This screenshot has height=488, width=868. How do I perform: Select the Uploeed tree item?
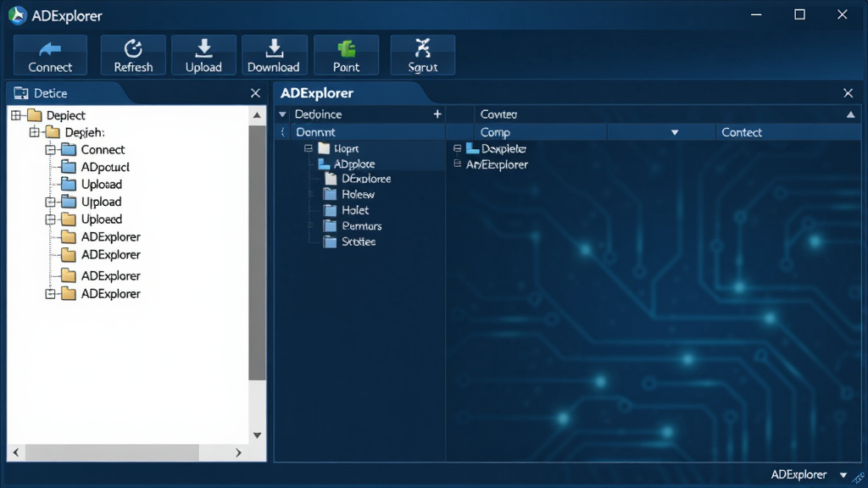click(102, 219)
